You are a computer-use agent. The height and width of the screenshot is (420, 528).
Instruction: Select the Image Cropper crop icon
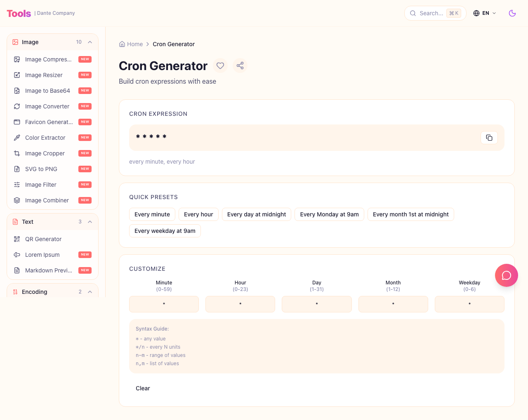16,153
